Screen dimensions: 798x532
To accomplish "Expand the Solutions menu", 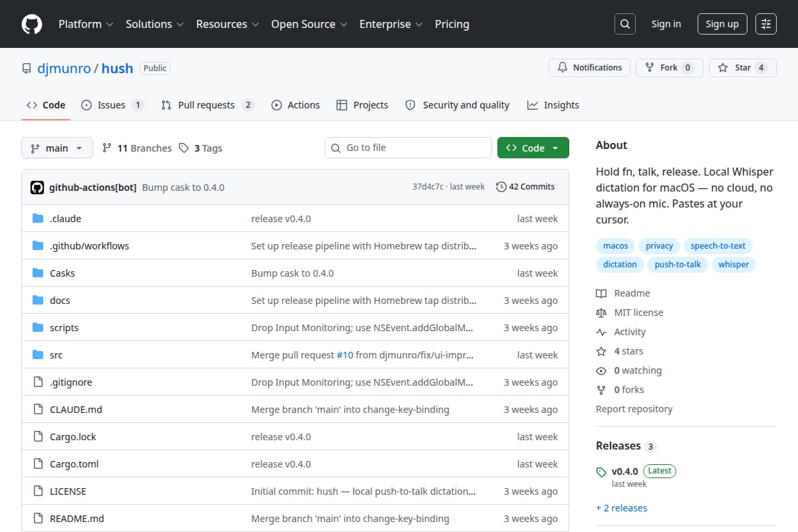I will (x=154, y=24).
